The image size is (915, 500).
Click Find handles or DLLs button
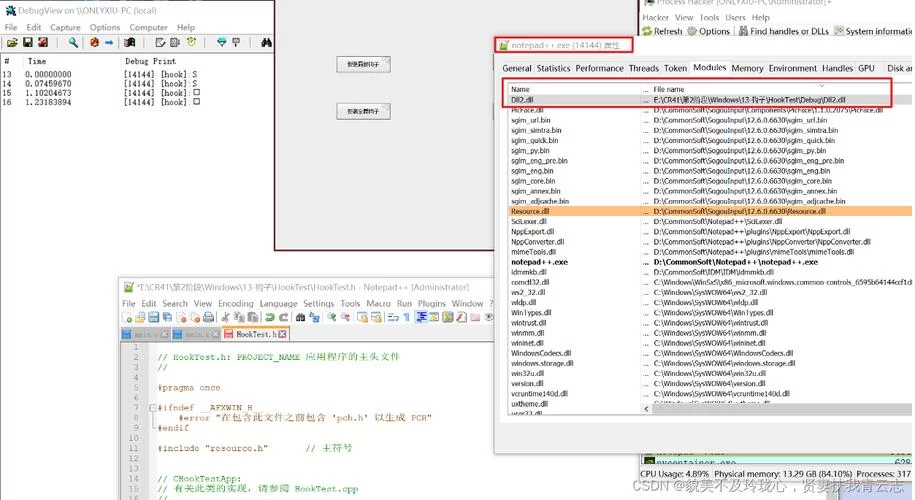pyautogui.click(x=784, y=31)
